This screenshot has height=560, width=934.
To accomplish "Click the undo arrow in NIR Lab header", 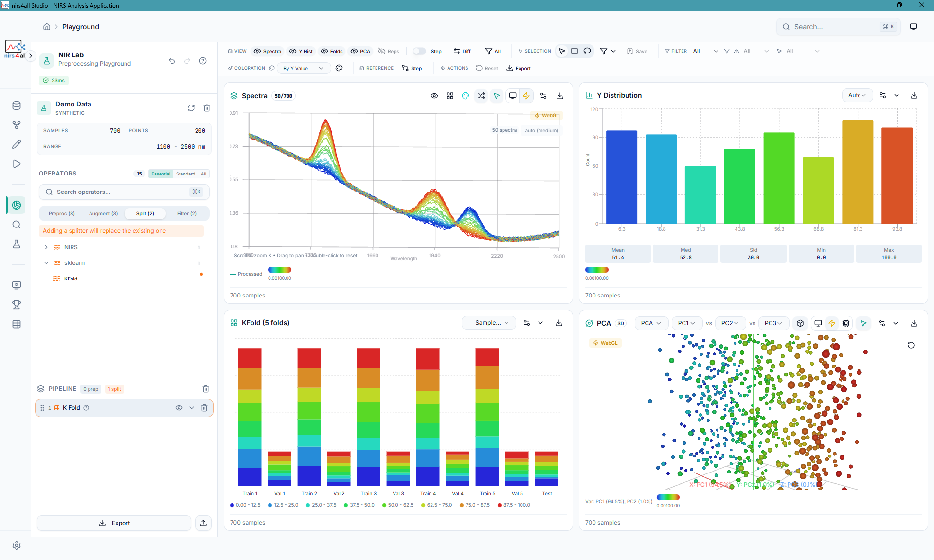I will [172, 61].
